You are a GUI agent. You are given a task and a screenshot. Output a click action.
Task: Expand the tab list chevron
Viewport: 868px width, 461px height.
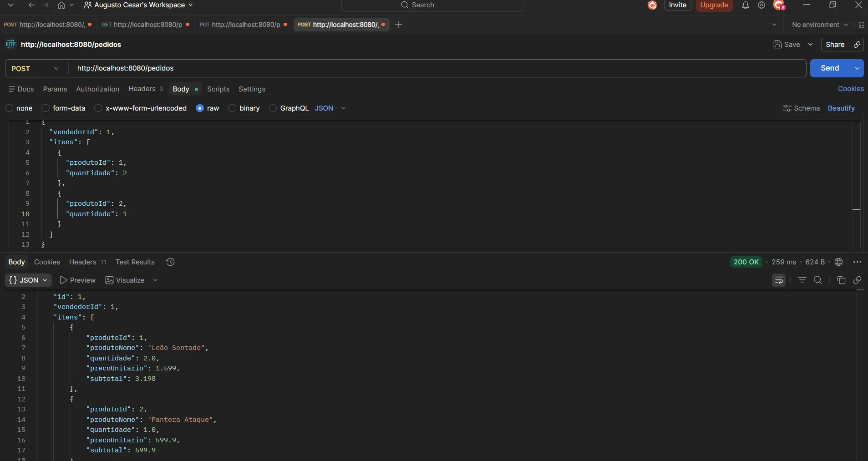tap(774, 25)
